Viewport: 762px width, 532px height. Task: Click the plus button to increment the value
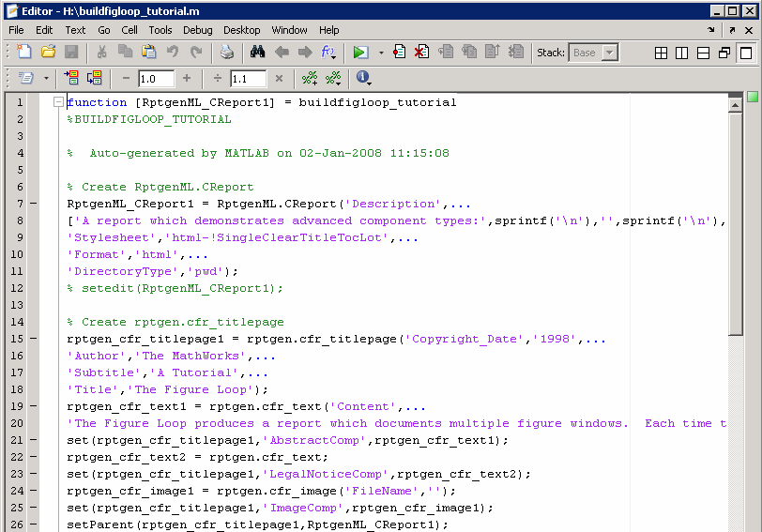click(x=187, y=79)
